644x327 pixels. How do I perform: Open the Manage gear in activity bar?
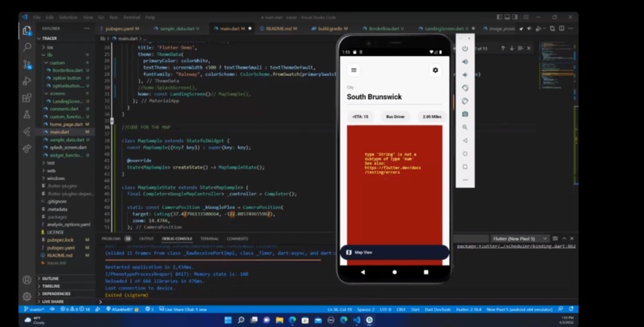coord(27,296)
